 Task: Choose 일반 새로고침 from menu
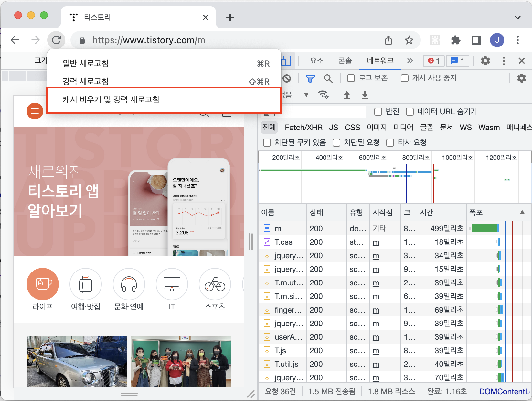click(x=164, y=63)
